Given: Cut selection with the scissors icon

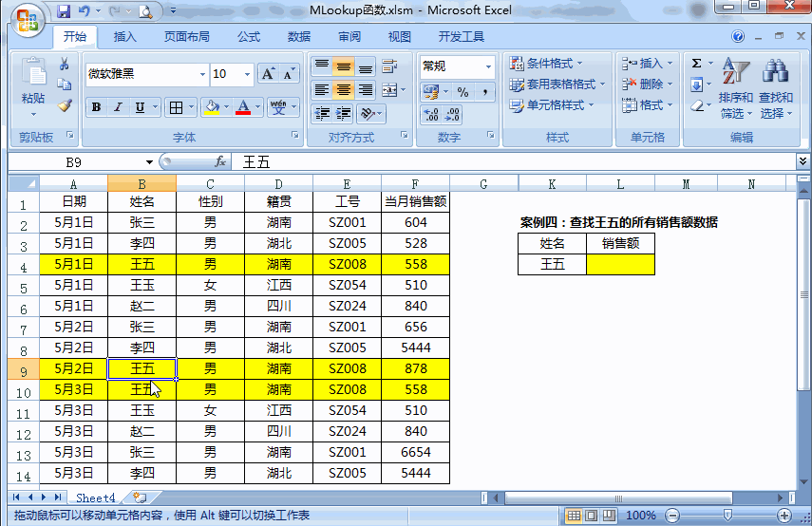Looking at the screenshot, I should 65,64.
